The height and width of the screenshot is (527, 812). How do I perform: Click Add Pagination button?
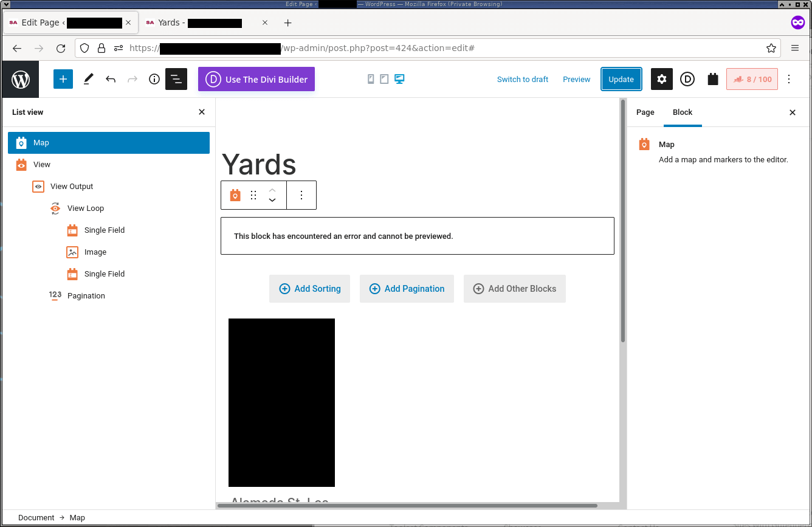point(407,289)
